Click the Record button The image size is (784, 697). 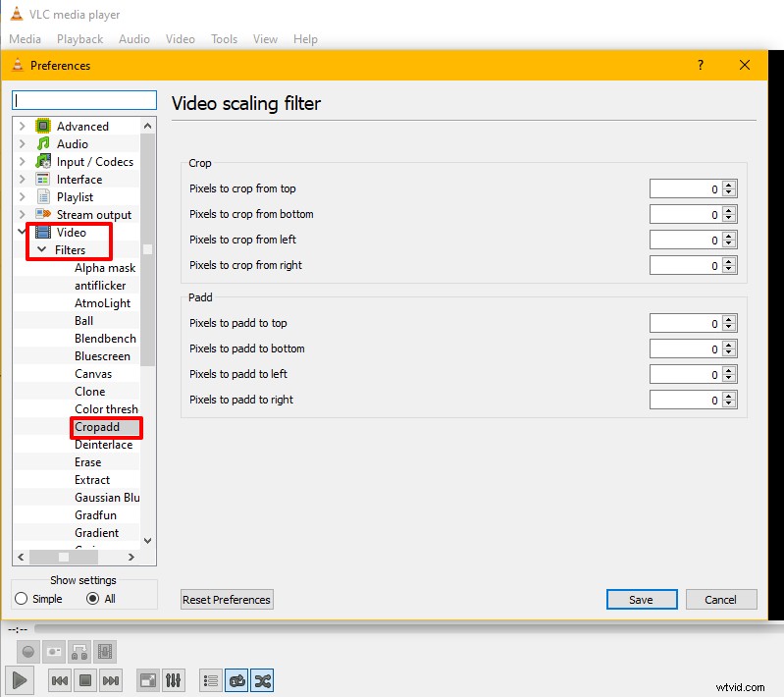28,652
